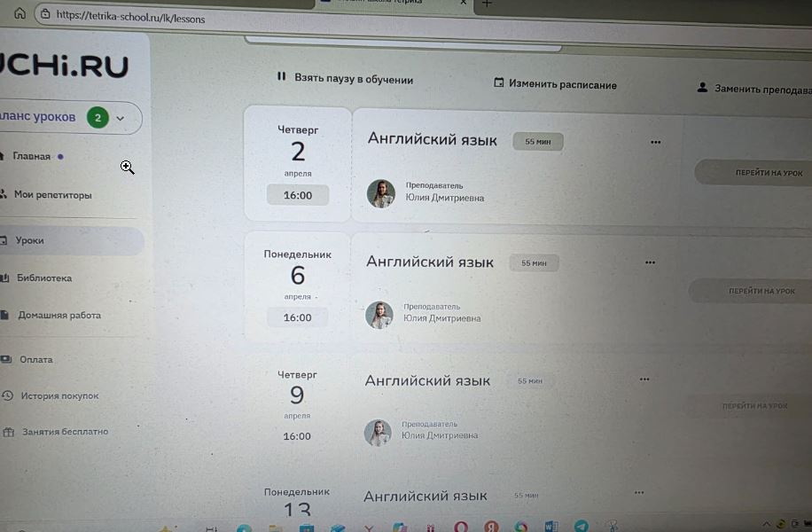Click the site info lock icon in address bar
Viewport: 812px width, 532px height.
coord(45,14)
